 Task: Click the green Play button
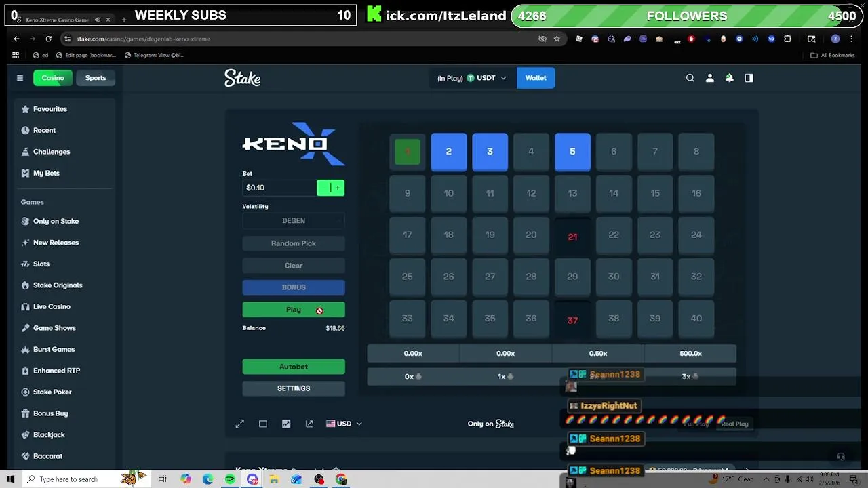294,310
